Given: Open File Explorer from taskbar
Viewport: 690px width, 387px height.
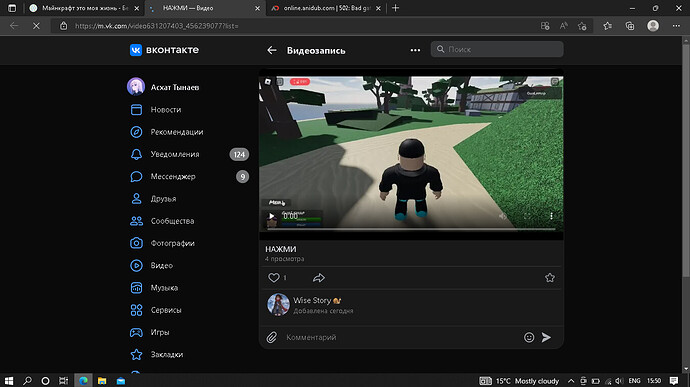Looking at the screenshot, I should [x=102, y=381].
